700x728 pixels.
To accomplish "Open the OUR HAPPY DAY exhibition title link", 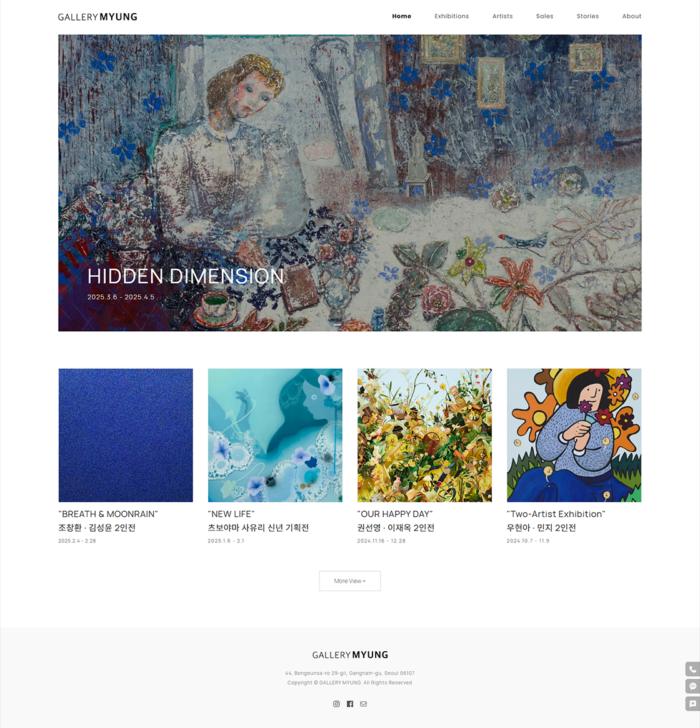I will [395, 514].
